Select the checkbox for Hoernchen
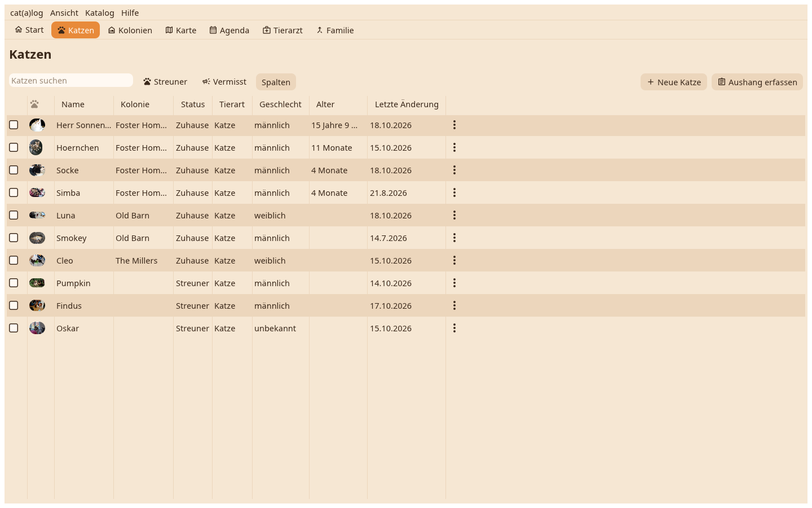The image size is (812, 508). coord(14,147)
